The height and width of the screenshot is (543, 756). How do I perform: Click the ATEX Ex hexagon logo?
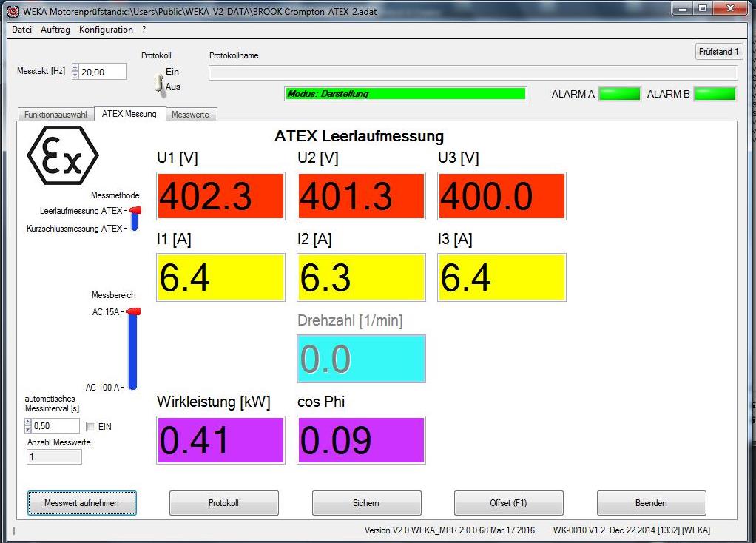(63, 155)
